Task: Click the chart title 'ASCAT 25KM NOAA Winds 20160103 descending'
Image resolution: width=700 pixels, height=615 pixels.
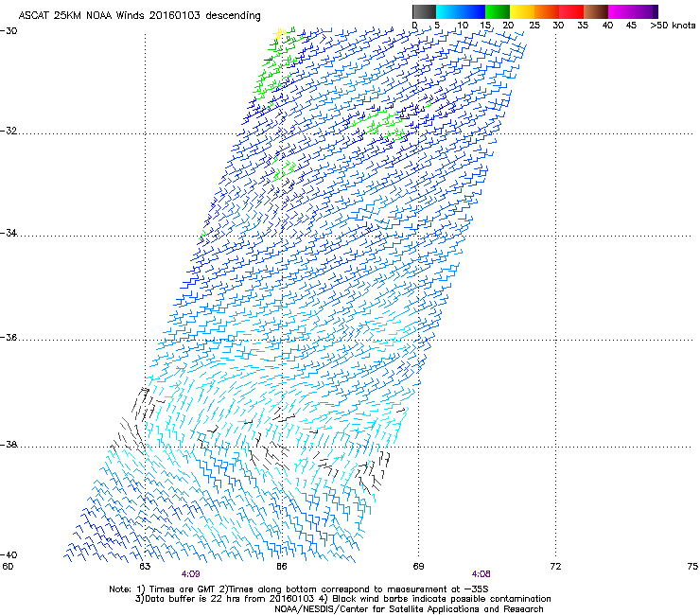Action: tap(139, 15)
